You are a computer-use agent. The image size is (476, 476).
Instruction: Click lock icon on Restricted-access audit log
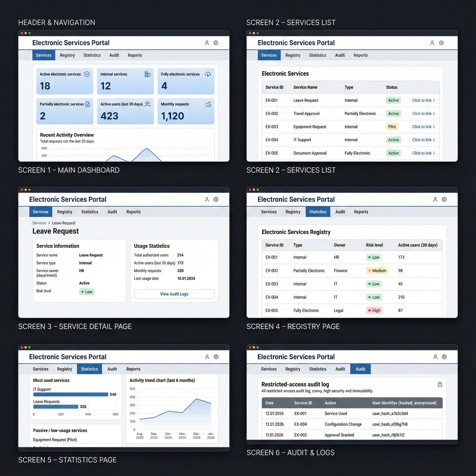(440, 384)
